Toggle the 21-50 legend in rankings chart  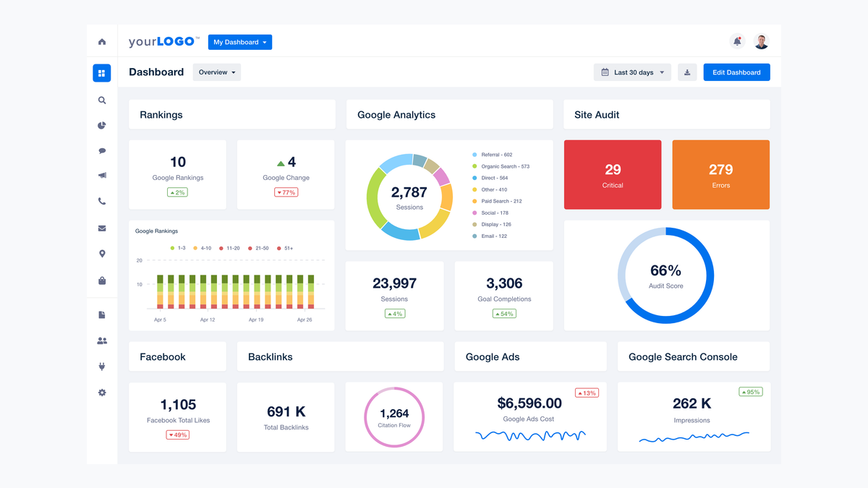258,248
